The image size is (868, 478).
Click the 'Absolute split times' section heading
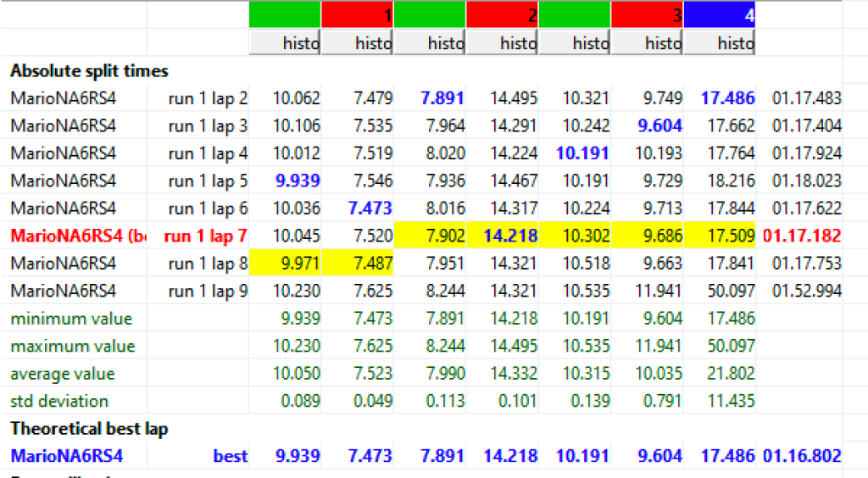[x=89, y=71]
